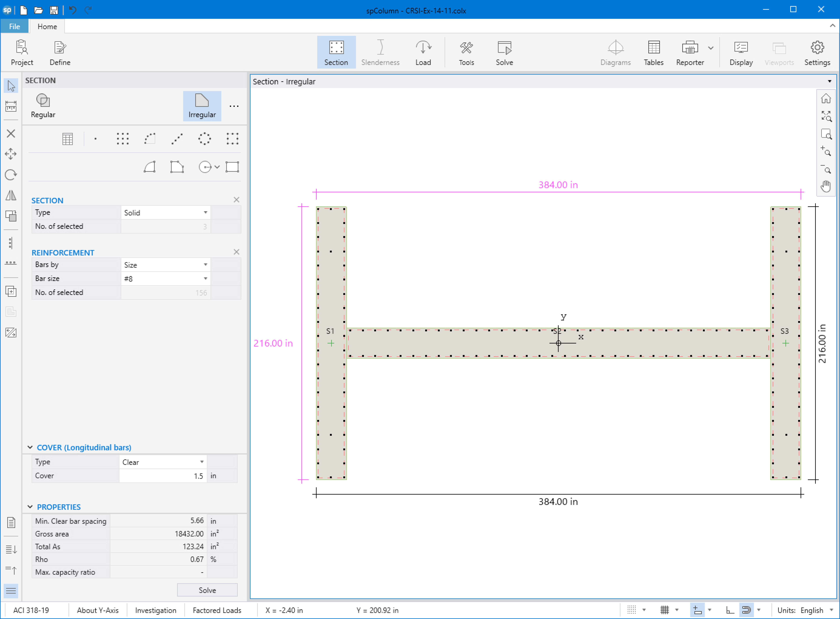Select the rectangle shape drawing tool
This screenshot has width=840, height=619.
click(232, 167)
